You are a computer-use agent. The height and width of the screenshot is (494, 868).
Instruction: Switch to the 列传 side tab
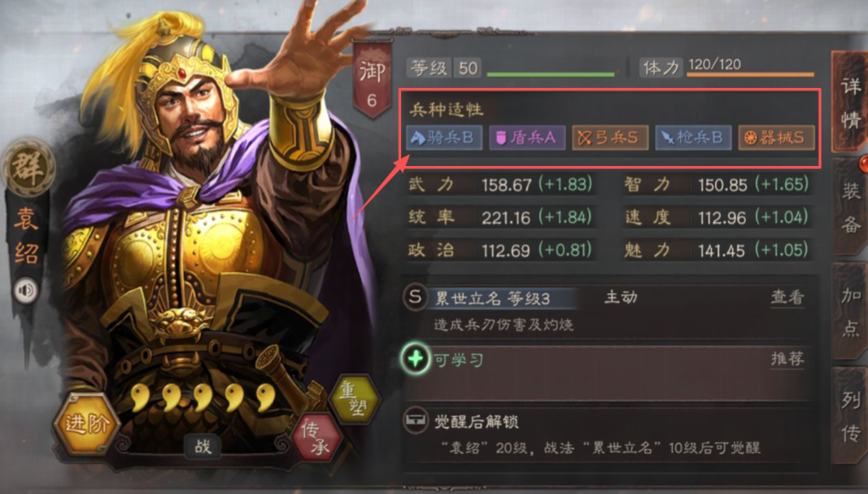(x=850, y=415)
